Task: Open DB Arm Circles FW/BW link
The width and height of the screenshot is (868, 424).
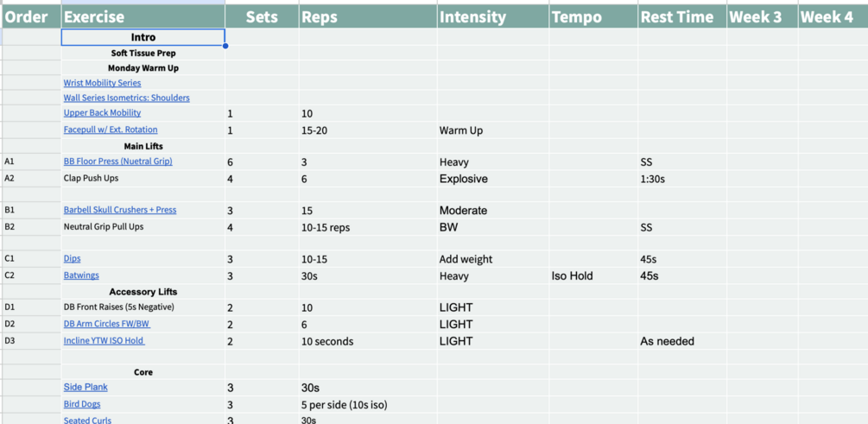Action: pyautogui.click(x=107, y=325)
